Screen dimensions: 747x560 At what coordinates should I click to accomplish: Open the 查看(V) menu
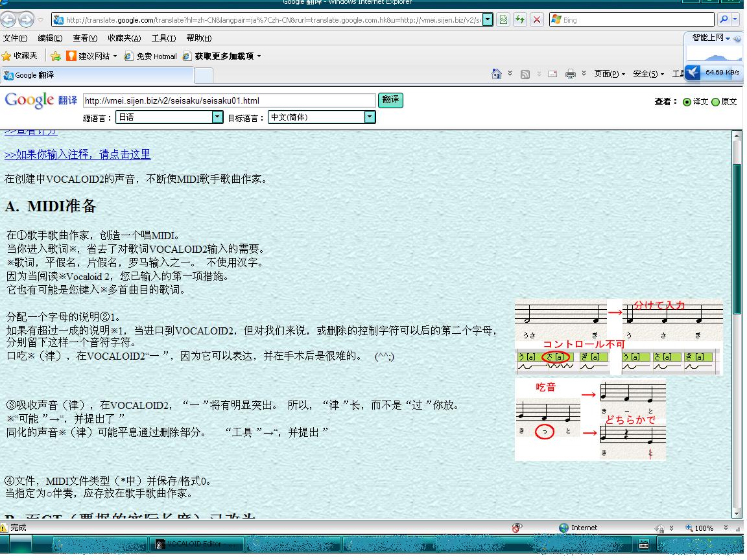click(85, 38)
